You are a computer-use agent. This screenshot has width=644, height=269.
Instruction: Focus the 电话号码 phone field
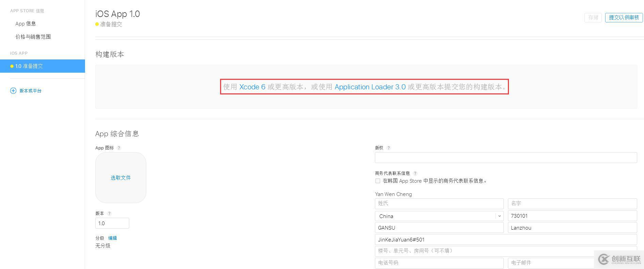click(439, 263)
